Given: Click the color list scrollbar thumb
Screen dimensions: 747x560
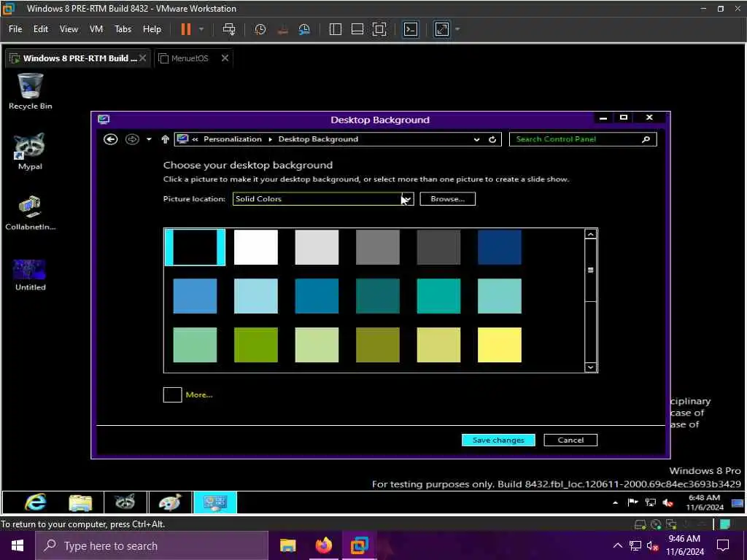Looking at the screenshot, I should tap(591, 271).
